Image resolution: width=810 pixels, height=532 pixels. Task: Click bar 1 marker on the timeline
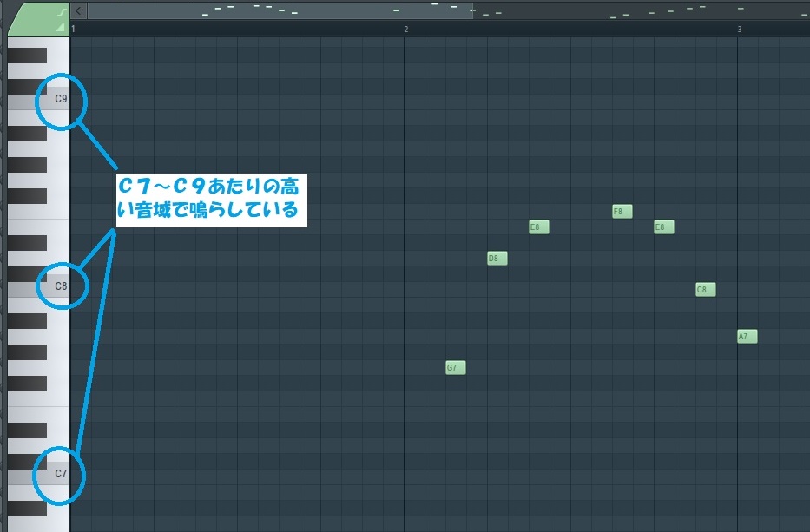(x=73, y=29)
